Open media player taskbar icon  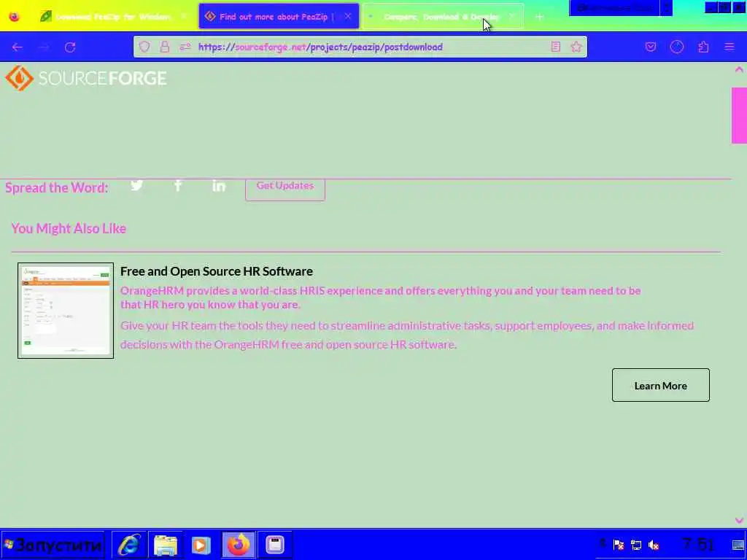pyautogui.click(x=201, y=545)
